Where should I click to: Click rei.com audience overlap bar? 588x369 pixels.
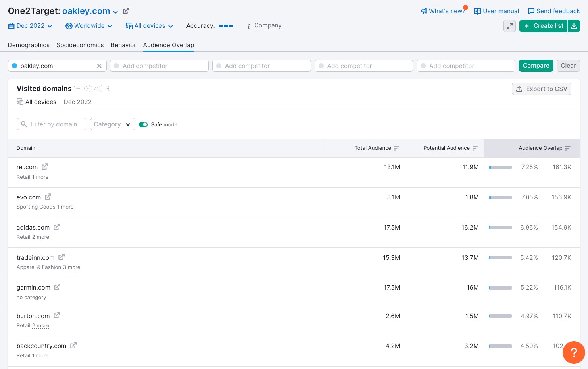click(x=500, y=168)
